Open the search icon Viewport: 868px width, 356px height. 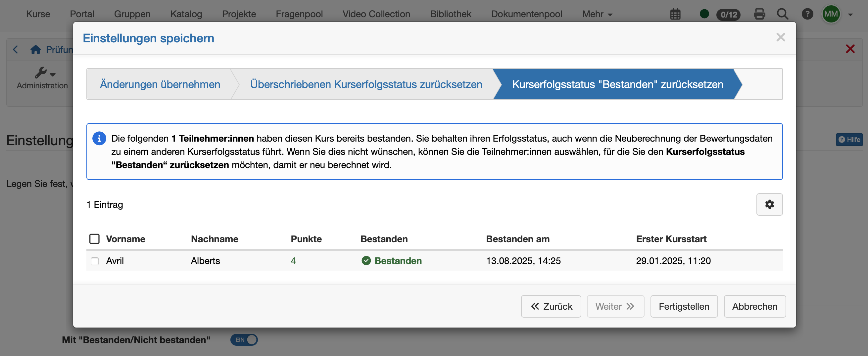pos(782,15)
